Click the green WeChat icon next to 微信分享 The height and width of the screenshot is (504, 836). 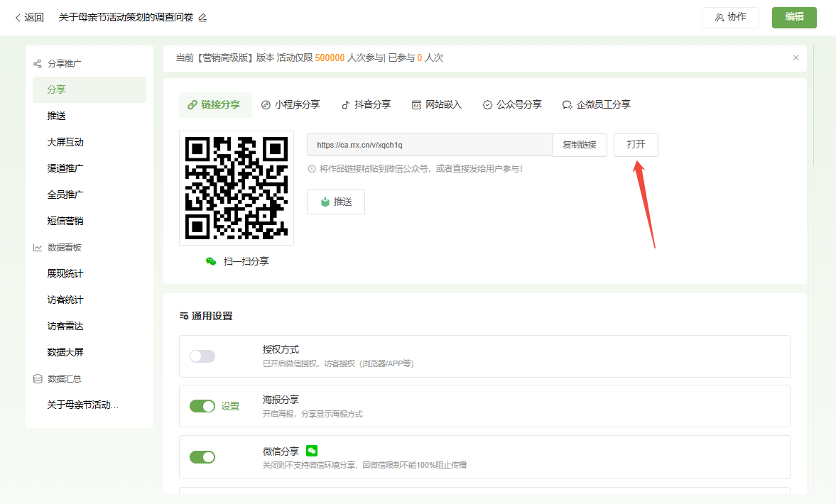tap(312, 451)
